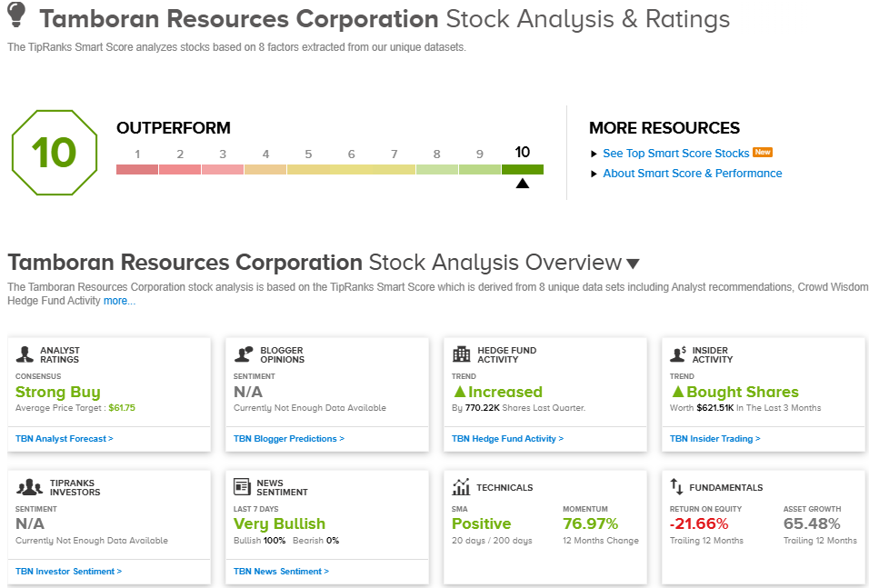Click the News Sentiment newspaper icon
Image resolution: width=869 pixels, height=588 pixels.
tap(242, 487)
